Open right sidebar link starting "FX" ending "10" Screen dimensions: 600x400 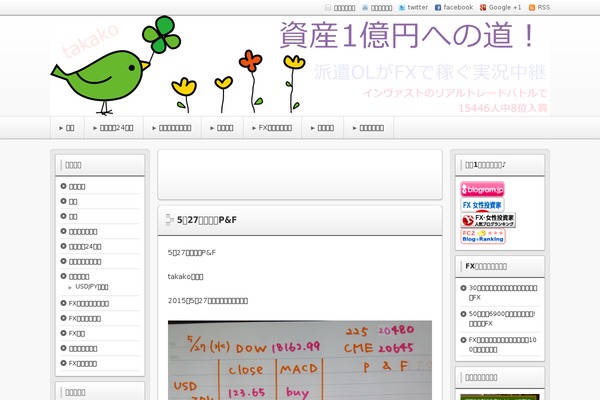click(x=502, y=344)
